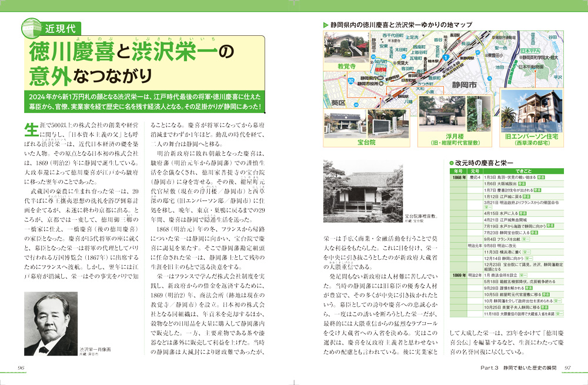This screenshot has width=588, height=385.
Task: Click the large green drop cap 生
Action: click(x=31, y=130)
